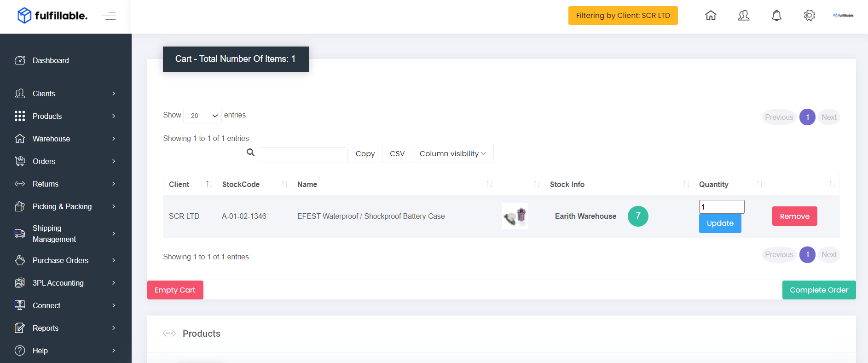Click the bottom Next pagination button
Screen dimensions: 868x363
[x=829, y=254]
